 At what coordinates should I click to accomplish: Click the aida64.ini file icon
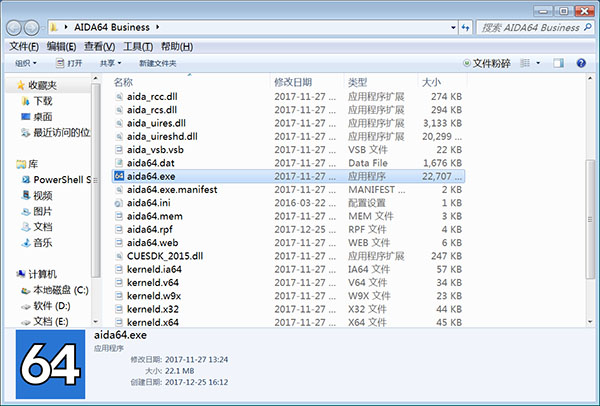pos(119,203)
